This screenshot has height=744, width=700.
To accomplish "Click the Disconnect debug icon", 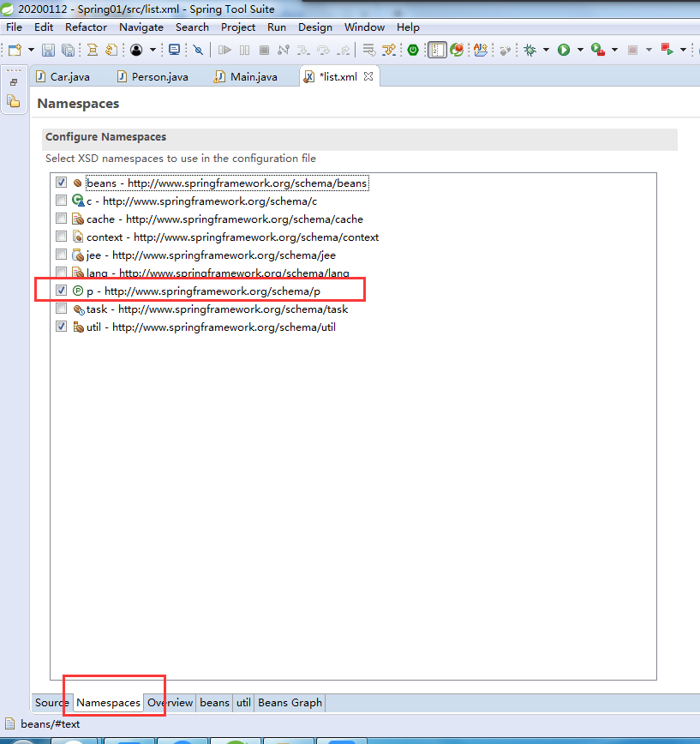I will coord(284,50).
